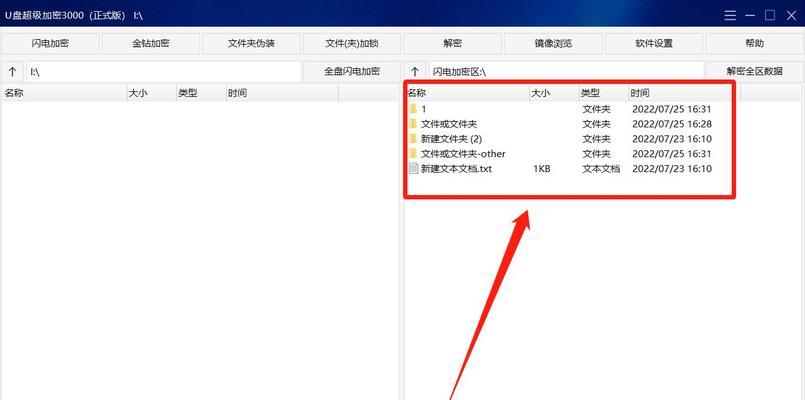The width and height of the screenshot is (805, 400).
Task: Sort right panel by 名称 header
Action: [x=467, y=93]
